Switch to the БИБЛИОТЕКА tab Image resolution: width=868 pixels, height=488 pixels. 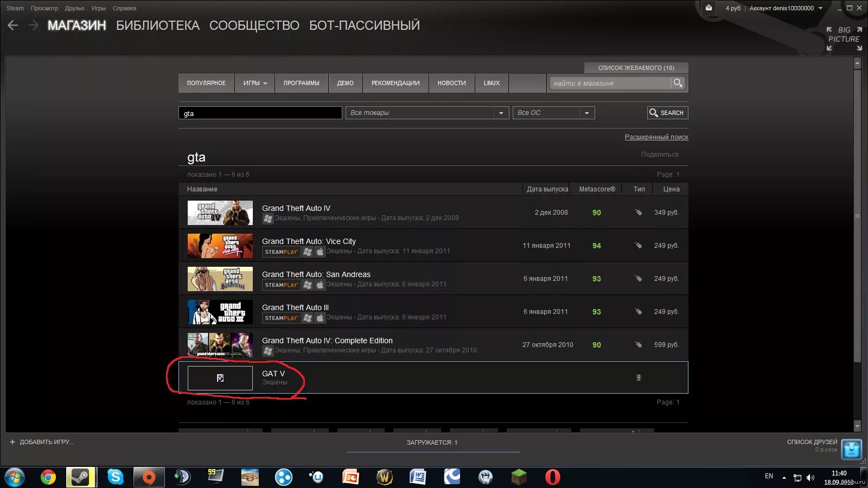(x=158, y=25)
